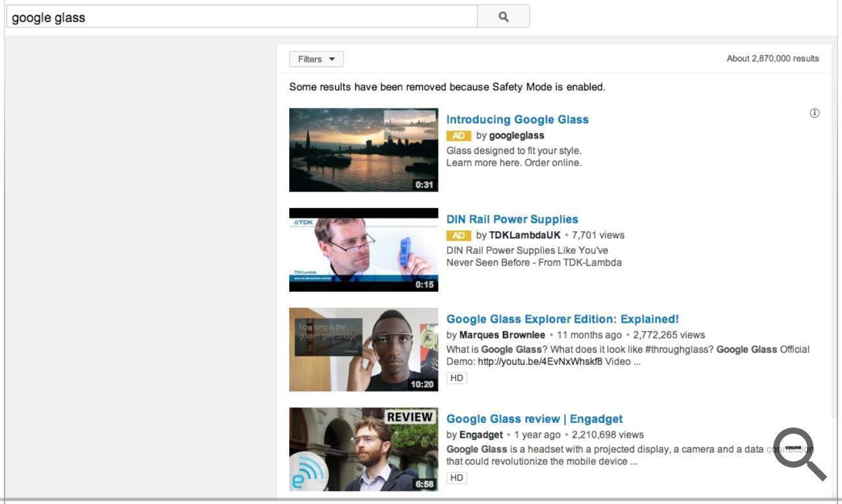Click the Engadget review video thumbnail
This screenshot has height=504, width=842.
pyautogui.click(x=363, y=449)
